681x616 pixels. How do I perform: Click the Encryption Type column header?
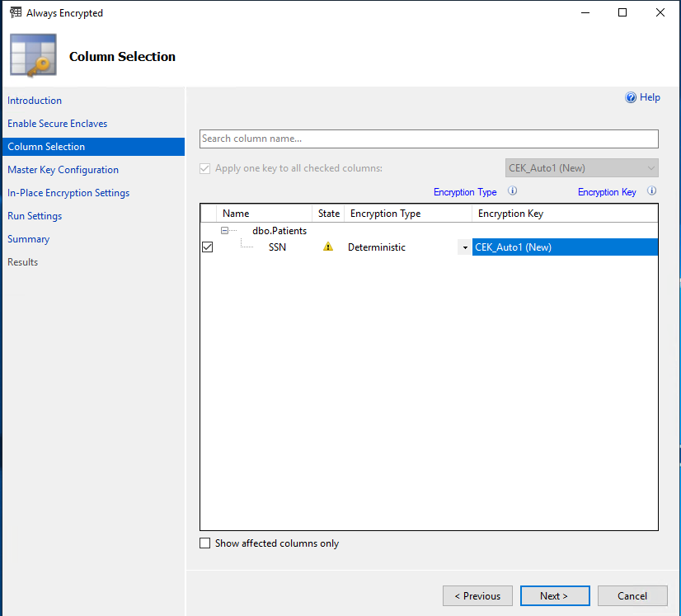click(x=408, y=214)
